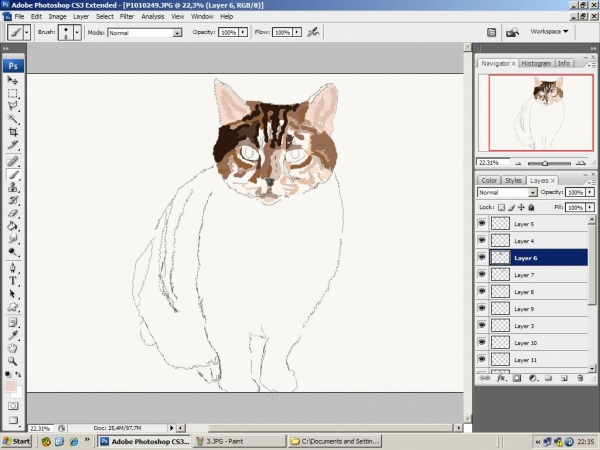Select the History Brush tool

coord(13,200)
